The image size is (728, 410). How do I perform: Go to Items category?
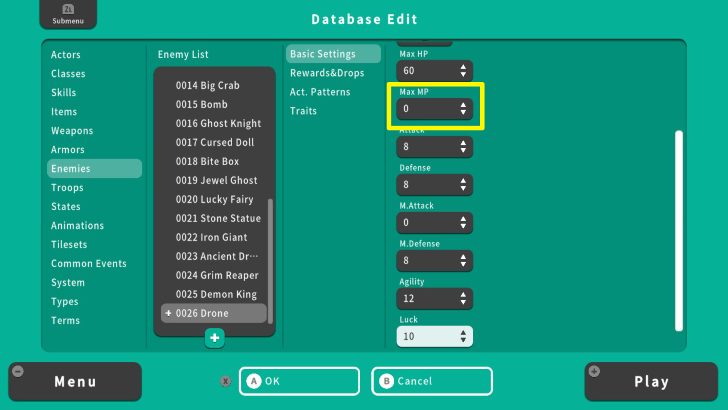click(x=64, y=112)
